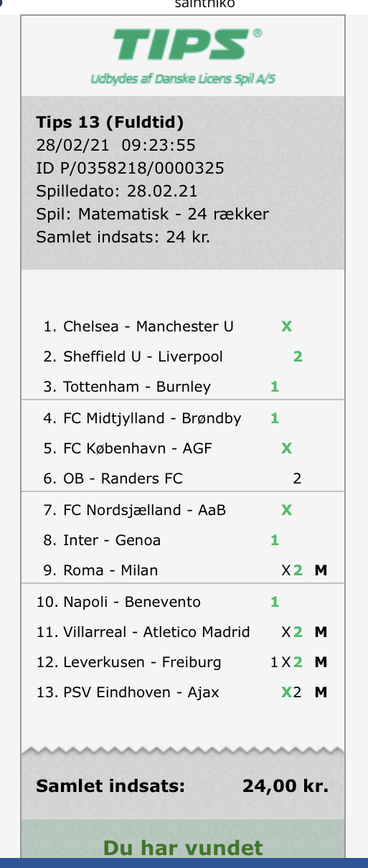The width and height of the screenshot is (368, 868).
Task: Select the FC Midtjylland - Brøndby match row
Action: coord(183,418)
